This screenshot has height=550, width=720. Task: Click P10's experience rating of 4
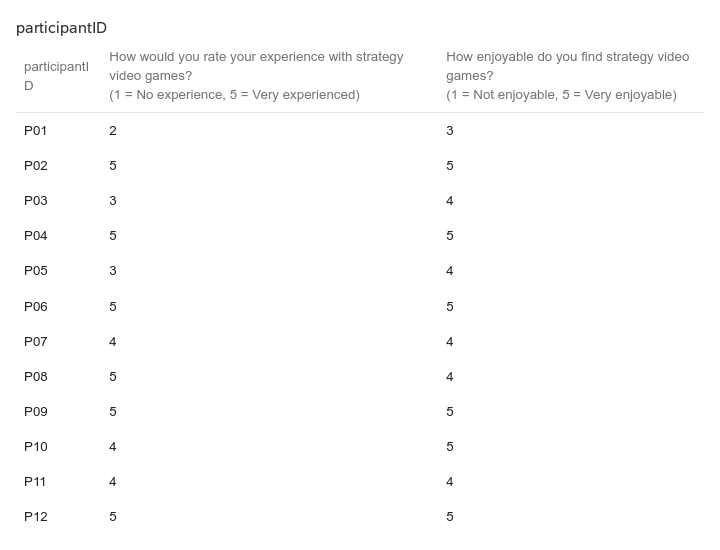(113, 447)
